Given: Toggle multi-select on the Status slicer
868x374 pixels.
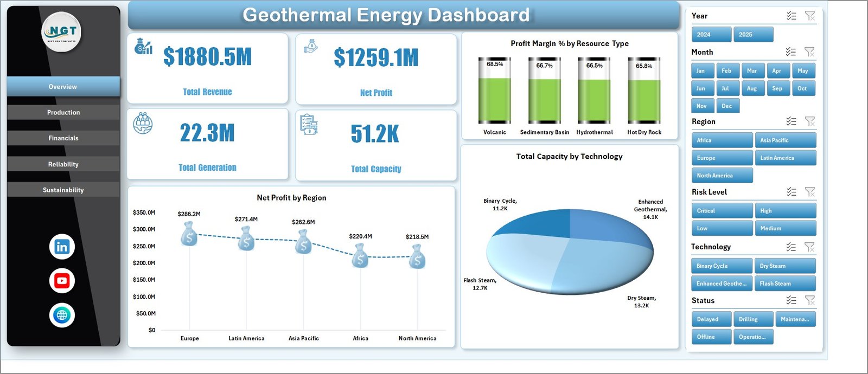Looking at the screenshot, I should pyautogui.click(x=792, y=300).
